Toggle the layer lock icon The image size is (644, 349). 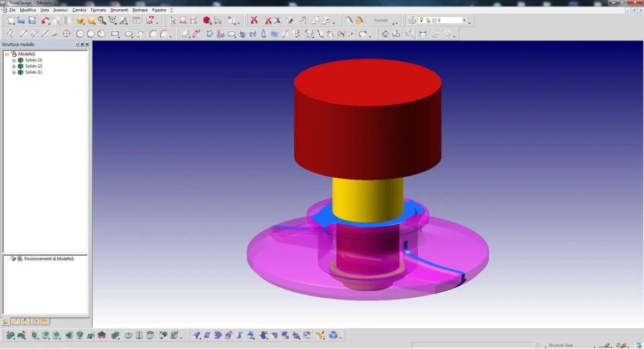(428, 21)
